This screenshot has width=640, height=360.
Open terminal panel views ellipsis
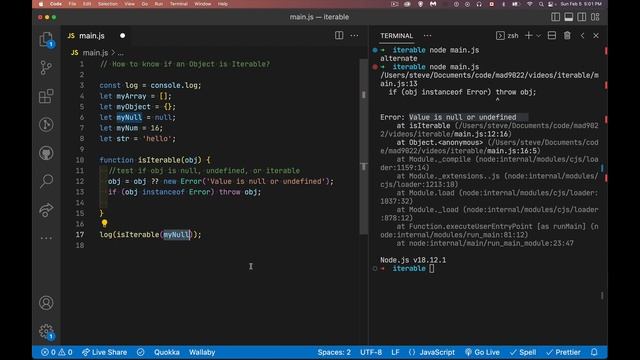[x=427, y=36]
